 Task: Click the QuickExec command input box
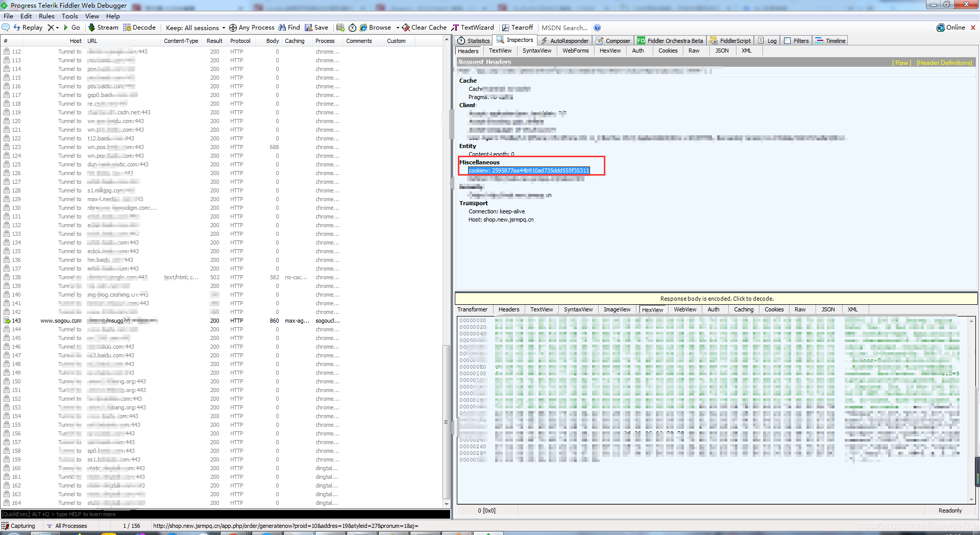click(226, 514)
